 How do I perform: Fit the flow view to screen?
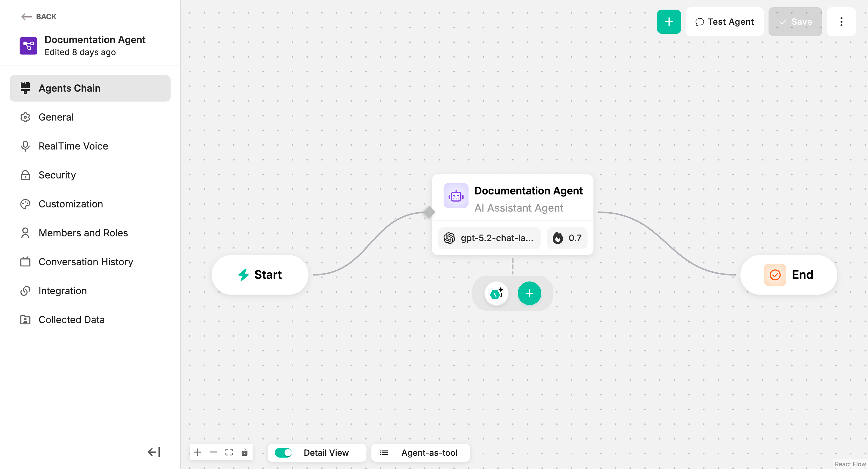click(229, 452)
